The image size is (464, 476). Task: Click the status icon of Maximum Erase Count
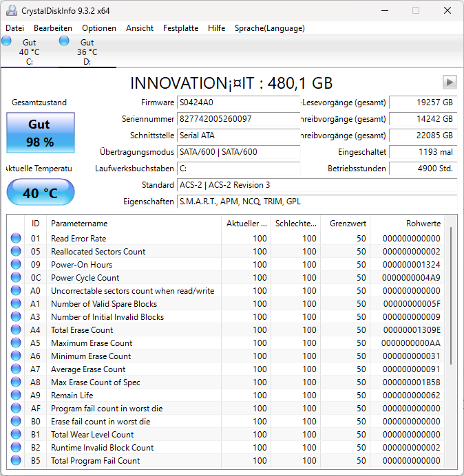click(16, 343)
